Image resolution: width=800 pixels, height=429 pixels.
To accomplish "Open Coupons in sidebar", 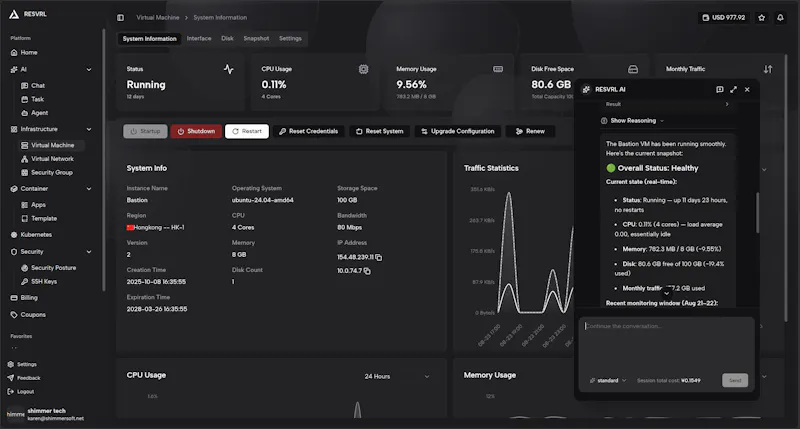I will pos(33,315).
